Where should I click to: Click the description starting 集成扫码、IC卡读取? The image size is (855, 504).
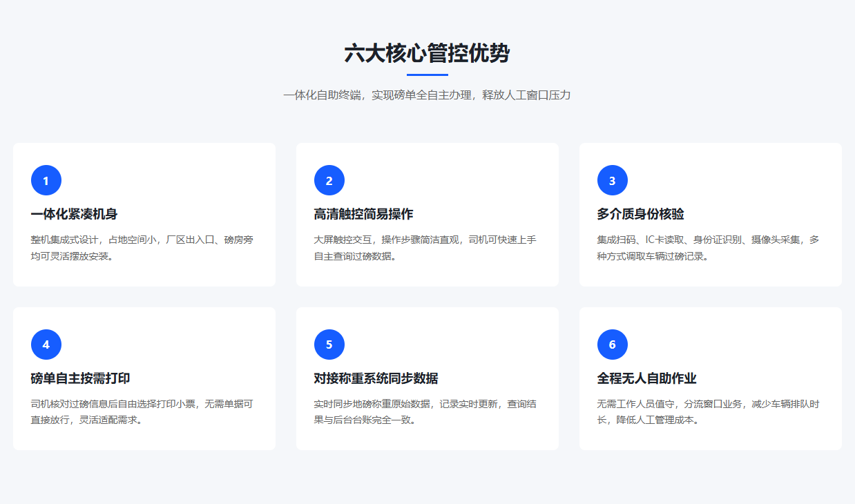[709, 248]
